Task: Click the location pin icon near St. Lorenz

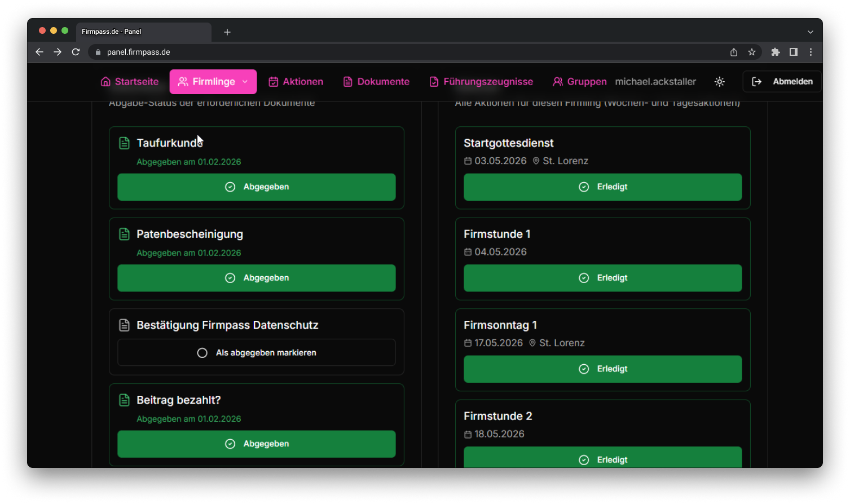Action: [x=536, y=161]
